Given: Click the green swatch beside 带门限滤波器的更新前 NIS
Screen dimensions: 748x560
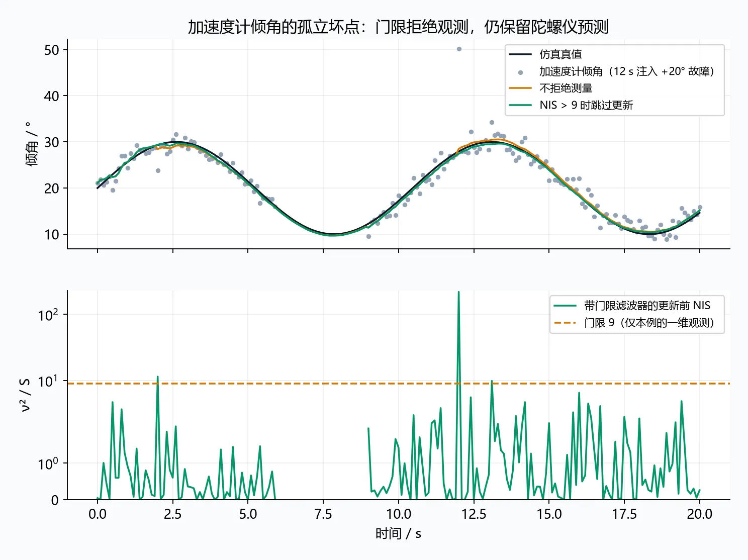Looking at the screenshot, I should 565,306.
